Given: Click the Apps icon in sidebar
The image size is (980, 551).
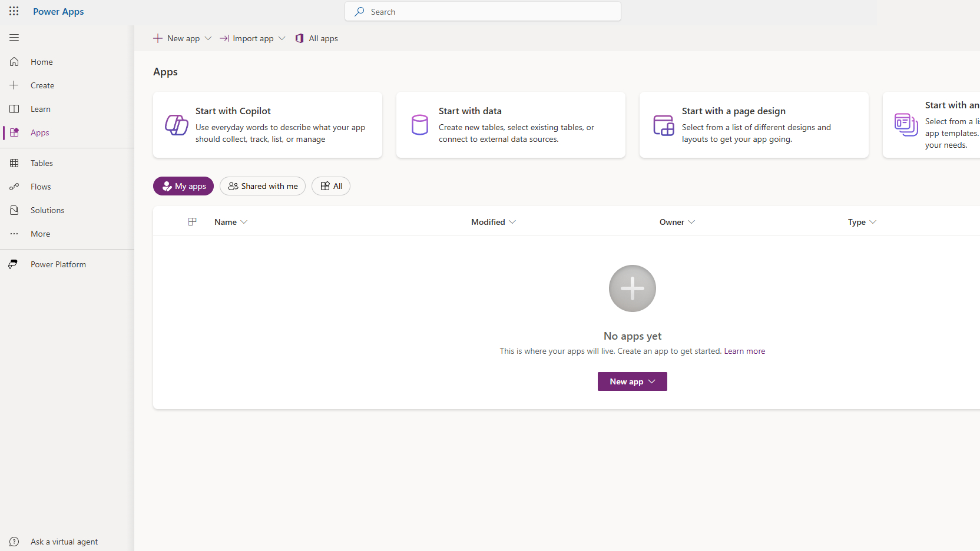Looking at the screenshot, I should coord(14,132).
